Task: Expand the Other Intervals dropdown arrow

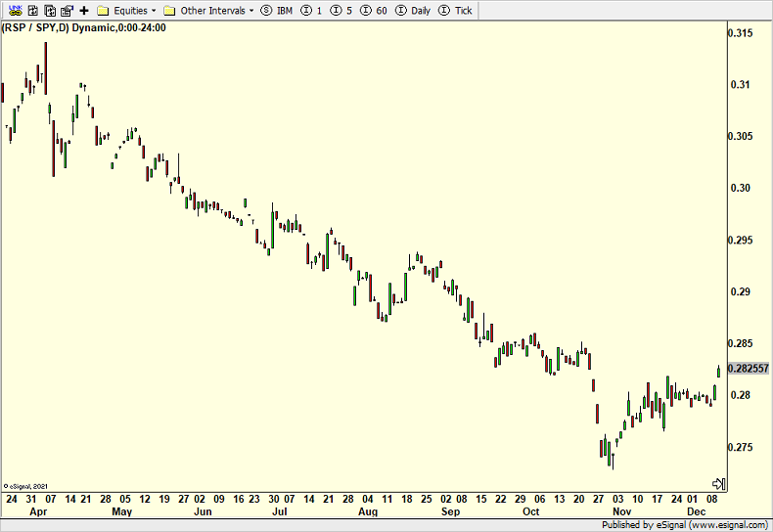Action: click(x=250, y=11)
